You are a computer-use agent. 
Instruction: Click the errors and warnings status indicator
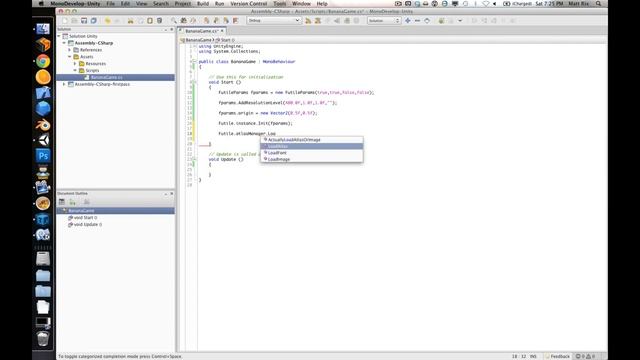coord(586,356)
